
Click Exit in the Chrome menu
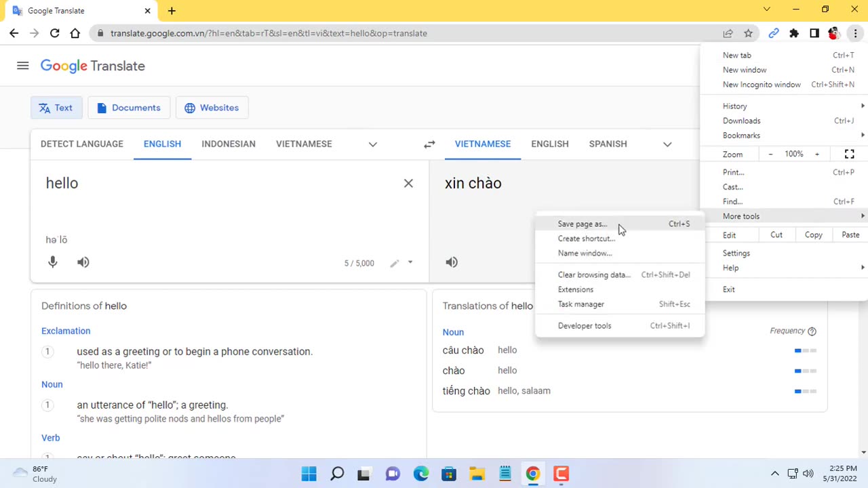(785, 290)
